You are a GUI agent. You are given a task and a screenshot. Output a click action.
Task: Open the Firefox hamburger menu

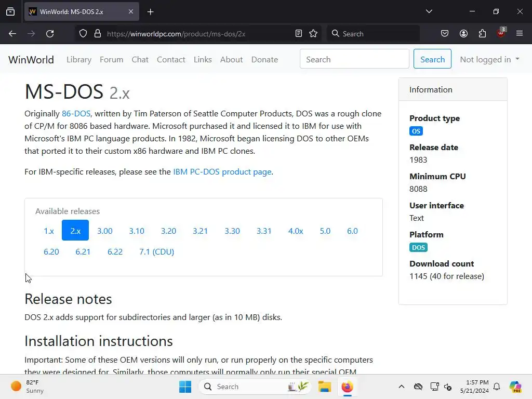(x=520, y=34)
